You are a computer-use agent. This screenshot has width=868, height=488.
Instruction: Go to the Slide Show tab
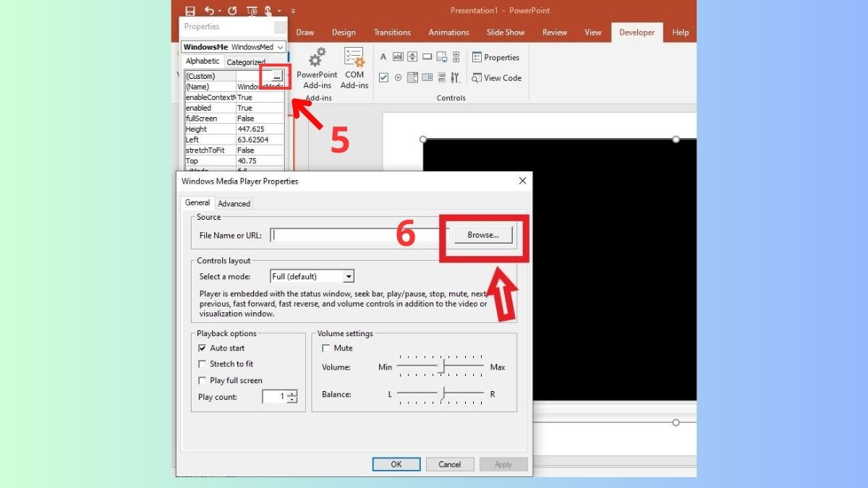pyautogui.click(x=506, y=33)
